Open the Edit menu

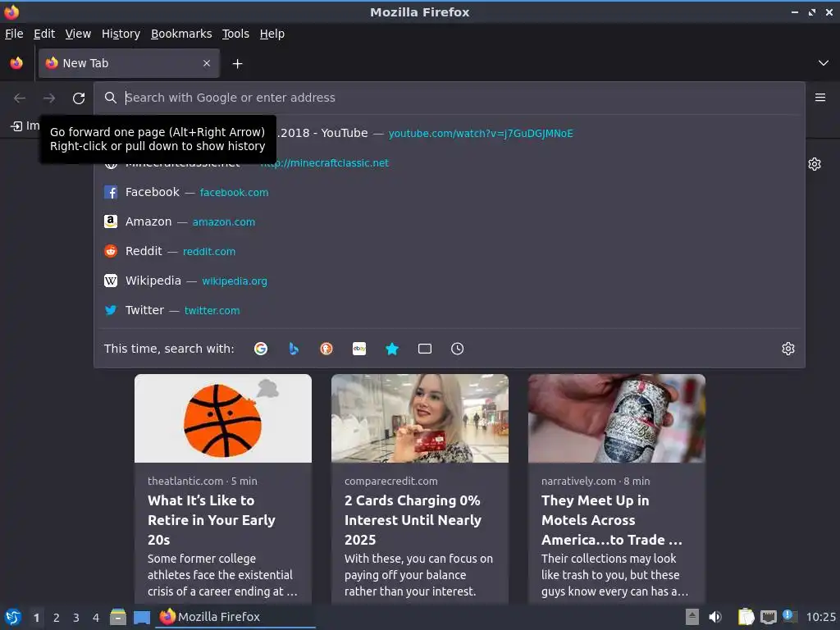point(44,34)
